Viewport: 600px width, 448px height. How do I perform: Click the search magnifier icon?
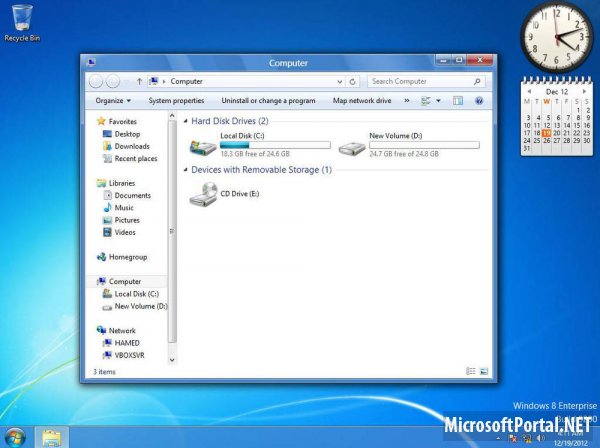pos(477,81)
